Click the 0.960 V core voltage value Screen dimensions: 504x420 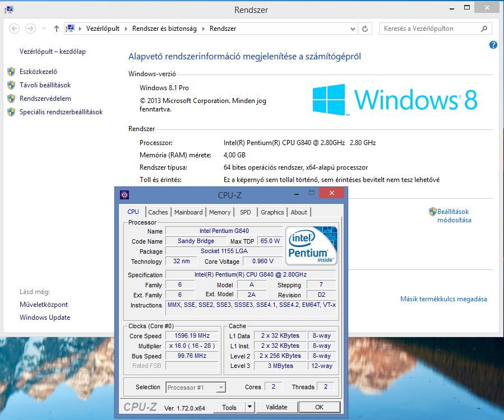click(x=262, y=261)
